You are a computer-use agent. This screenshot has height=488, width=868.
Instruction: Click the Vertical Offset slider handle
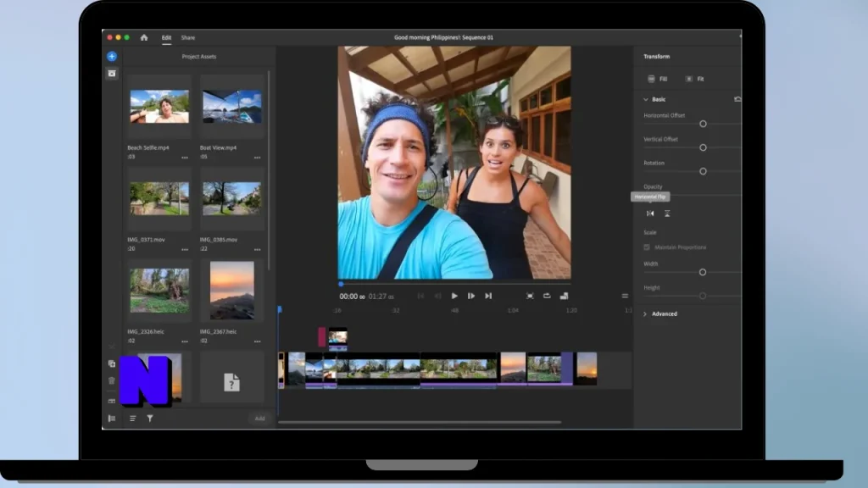tap(703, 147)
